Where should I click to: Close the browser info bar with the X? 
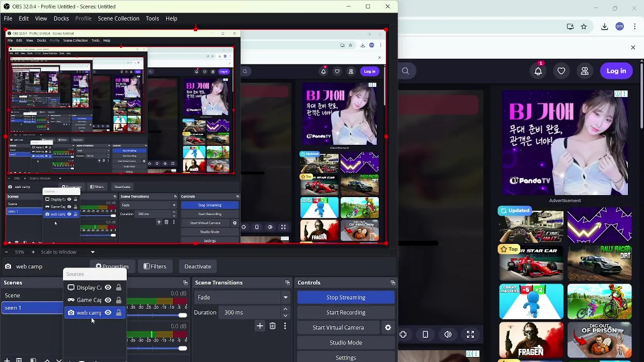click(633, 47)
